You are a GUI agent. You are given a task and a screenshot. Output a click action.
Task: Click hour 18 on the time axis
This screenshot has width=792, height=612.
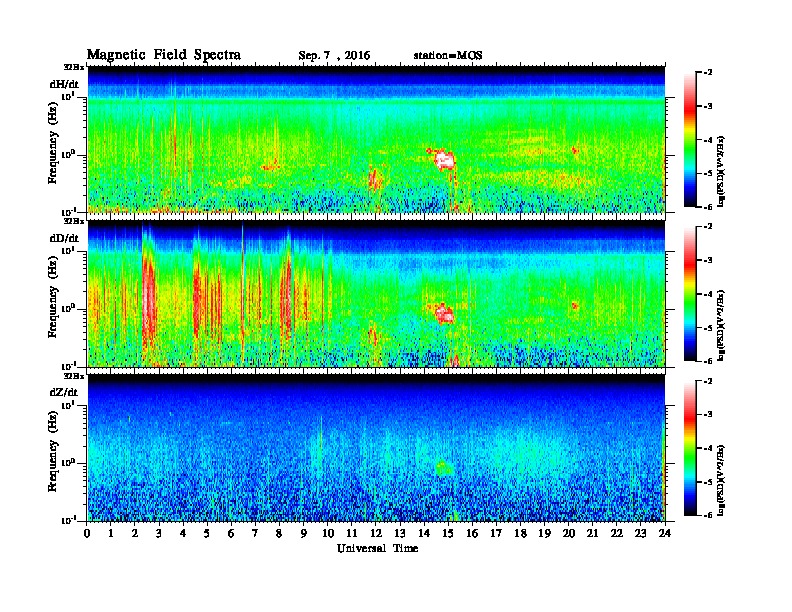(x=520, y=533)
